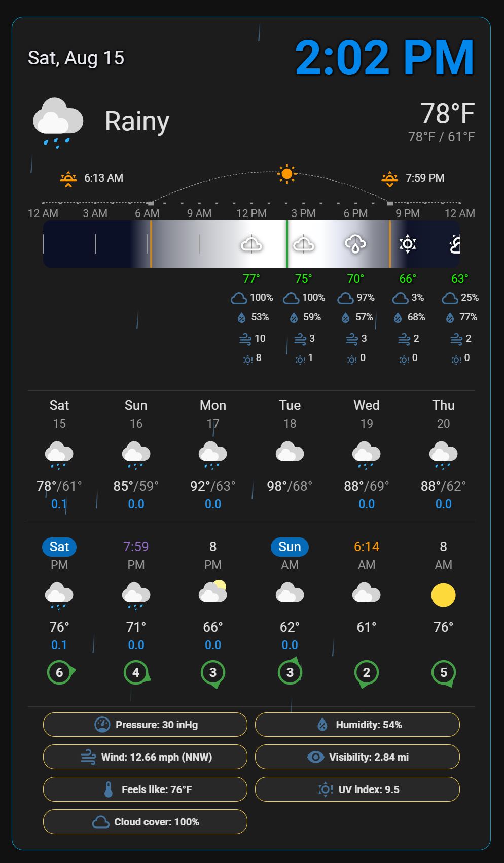Image resolution: width=504 pixels, height=863 pixels.
Task: Click the Cloud cover: 100% pill
Action: 145,822
